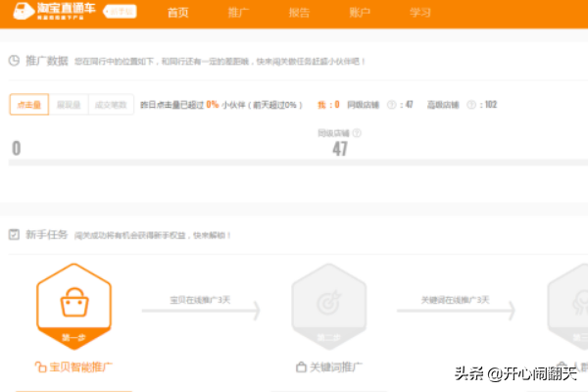This screenshot has height=392, width=588.
Task: Open the 首页 tab
Action: coord(177,13)
